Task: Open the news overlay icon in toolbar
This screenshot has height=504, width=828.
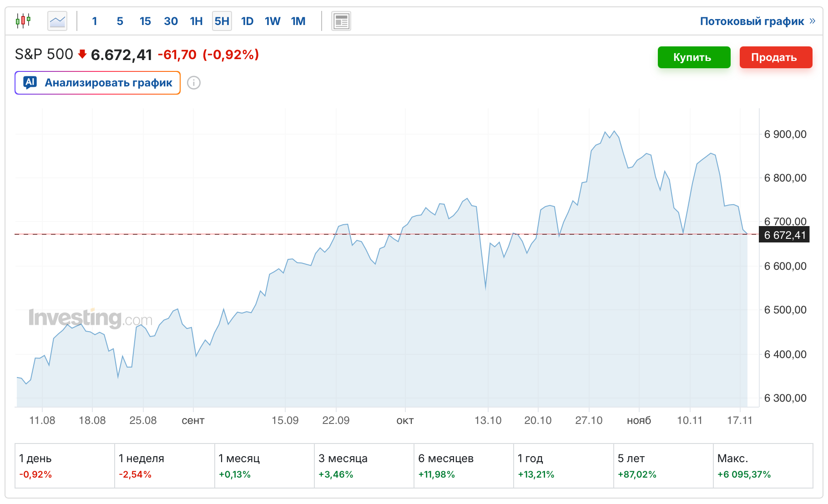Action: pos(341,21)
